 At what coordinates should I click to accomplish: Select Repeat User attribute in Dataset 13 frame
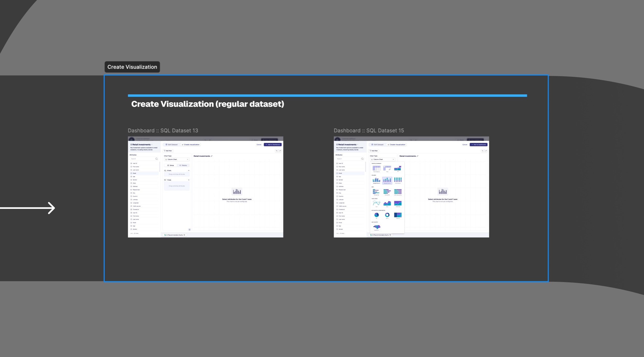[x=144, y=190]
